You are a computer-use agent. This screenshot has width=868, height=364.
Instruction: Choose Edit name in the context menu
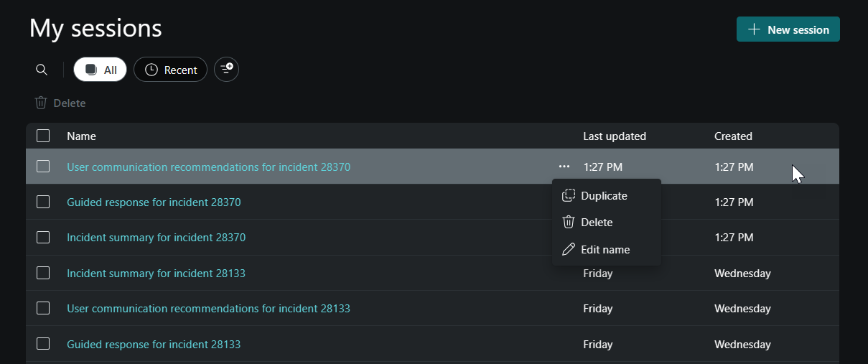click(607, 249)
